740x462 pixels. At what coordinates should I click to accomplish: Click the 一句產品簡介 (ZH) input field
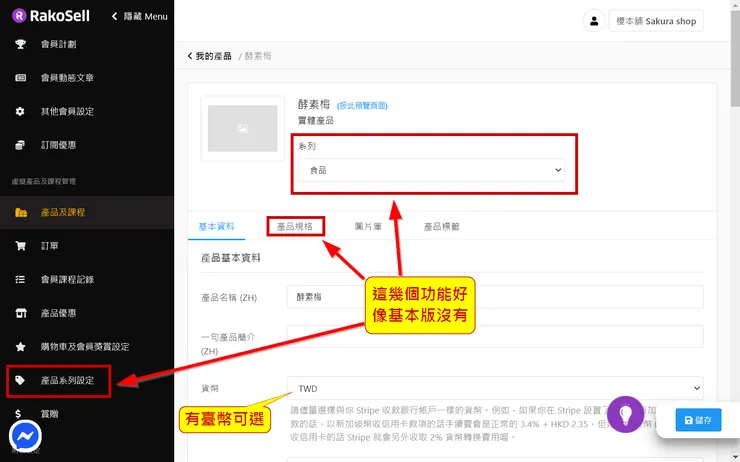tap(495, 336)
